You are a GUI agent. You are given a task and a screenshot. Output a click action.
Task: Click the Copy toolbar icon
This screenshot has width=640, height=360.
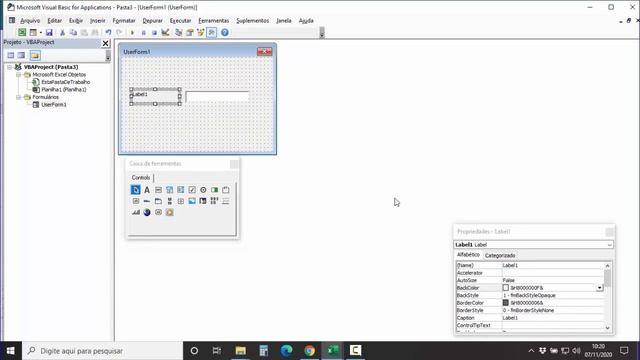click(73, 32)
